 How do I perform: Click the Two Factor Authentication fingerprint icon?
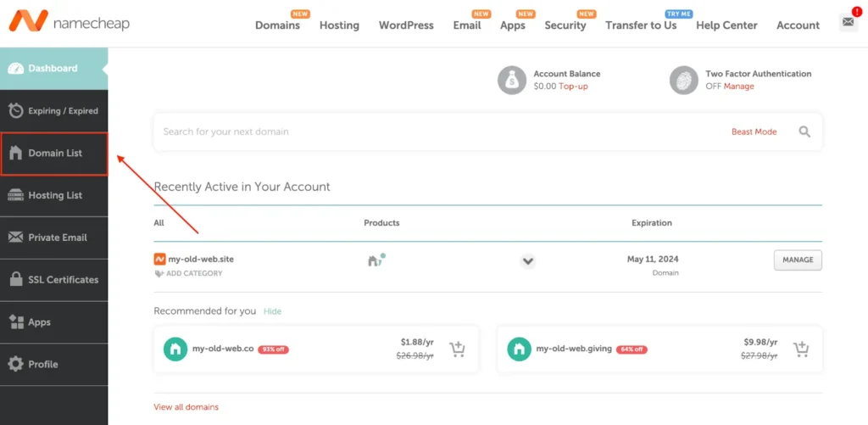[684, 81]
